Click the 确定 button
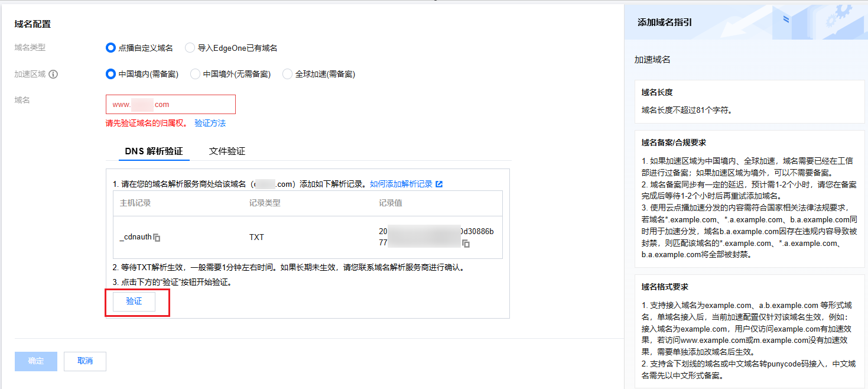Viewport: 868px width, 389px height. [x=35, y=361]
